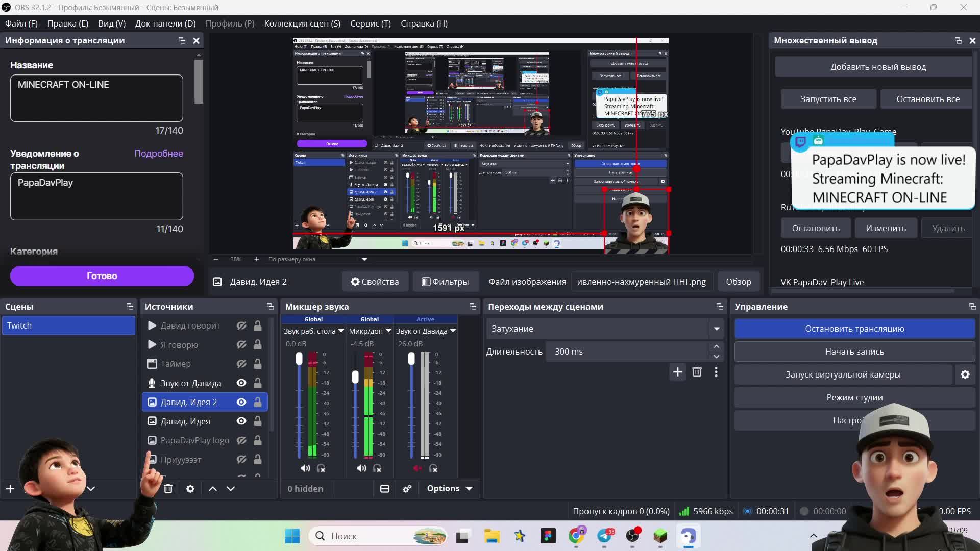Viewport: 980px width, 551px height.
Task: Increase transition duration with up arrow
Action: tap(716, 346)
